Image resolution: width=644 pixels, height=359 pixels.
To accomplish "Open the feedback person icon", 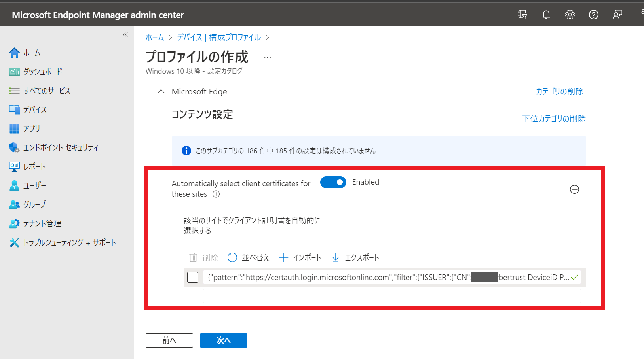I will [617, 15].
